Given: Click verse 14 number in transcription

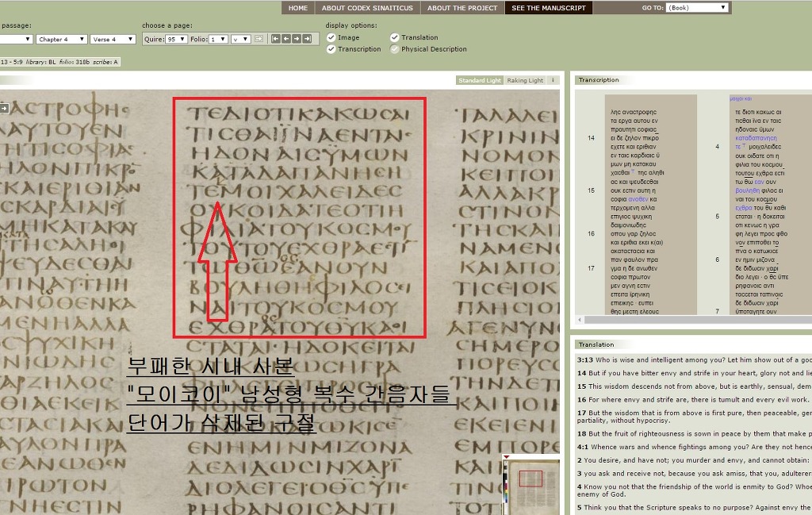Looking at the screenshot, I should 591,138.
